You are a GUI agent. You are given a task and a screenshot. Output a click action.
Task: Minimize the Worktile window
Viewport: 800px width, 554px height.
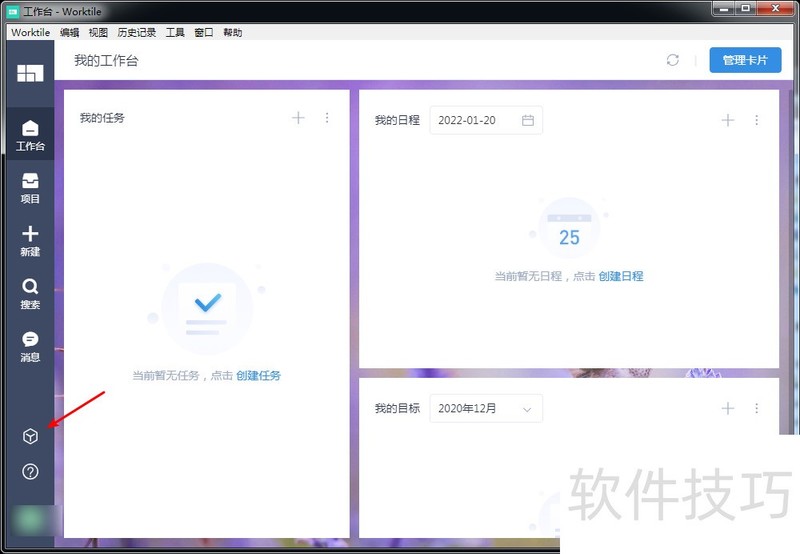point(723,9)
